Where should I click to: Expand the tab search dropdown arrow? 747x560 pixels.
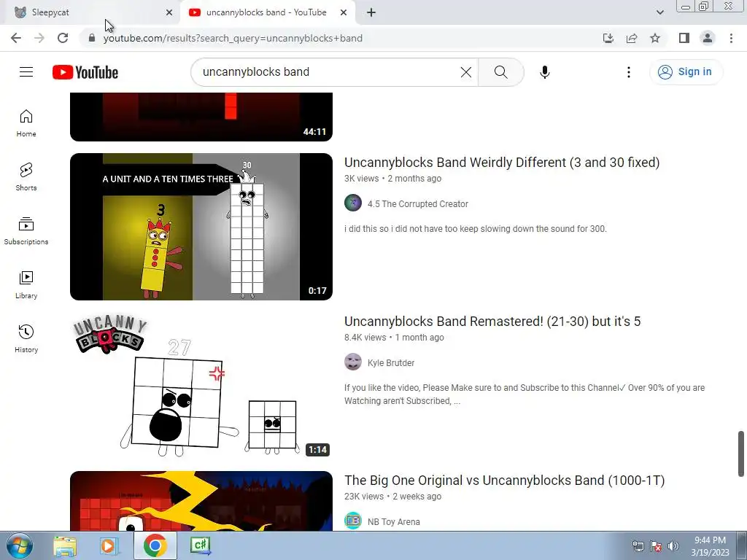(659, 12)
